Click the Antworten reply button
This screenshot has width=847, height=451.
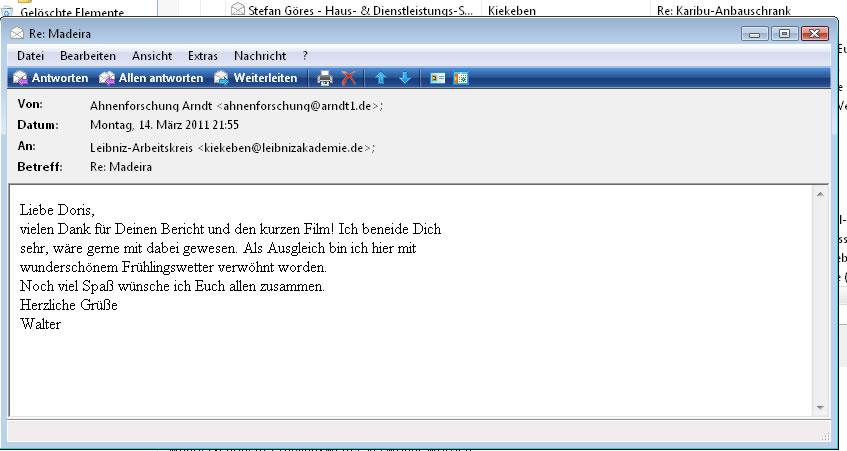point(51,78)
